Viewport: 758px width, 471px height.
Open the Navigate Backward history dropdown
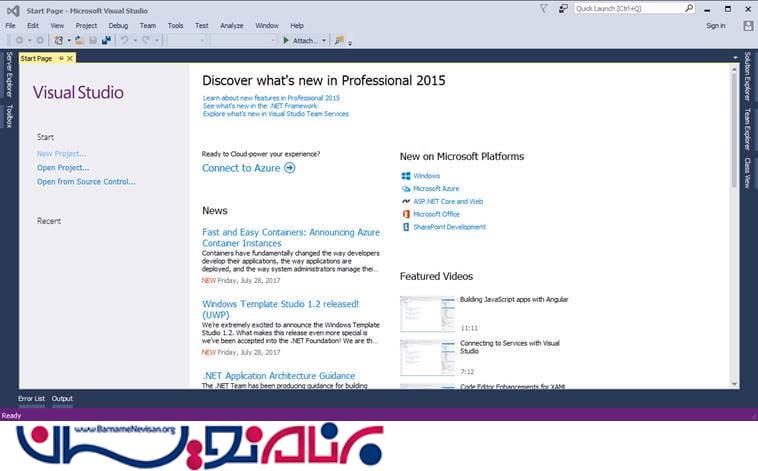(29, 41)
